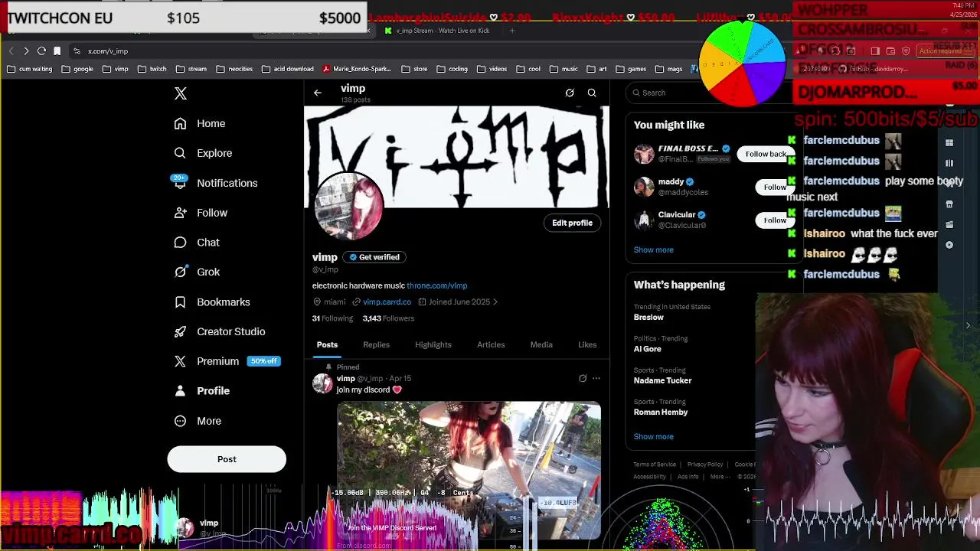
Task: Open the Home page from sidebar
Action: pos(200,123)
